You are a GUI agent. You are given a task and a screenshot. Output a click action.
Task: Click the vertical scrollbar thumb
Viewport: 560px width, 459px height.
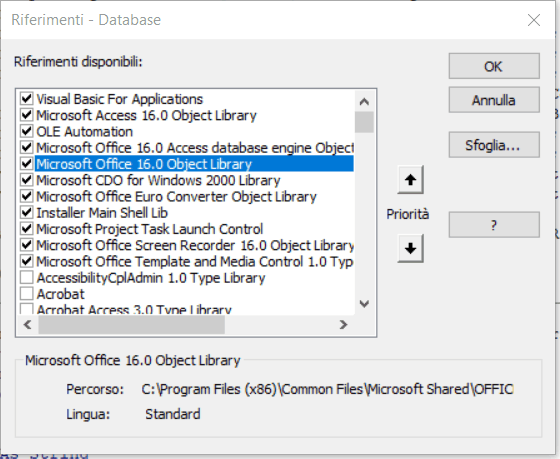coord(364,122)
